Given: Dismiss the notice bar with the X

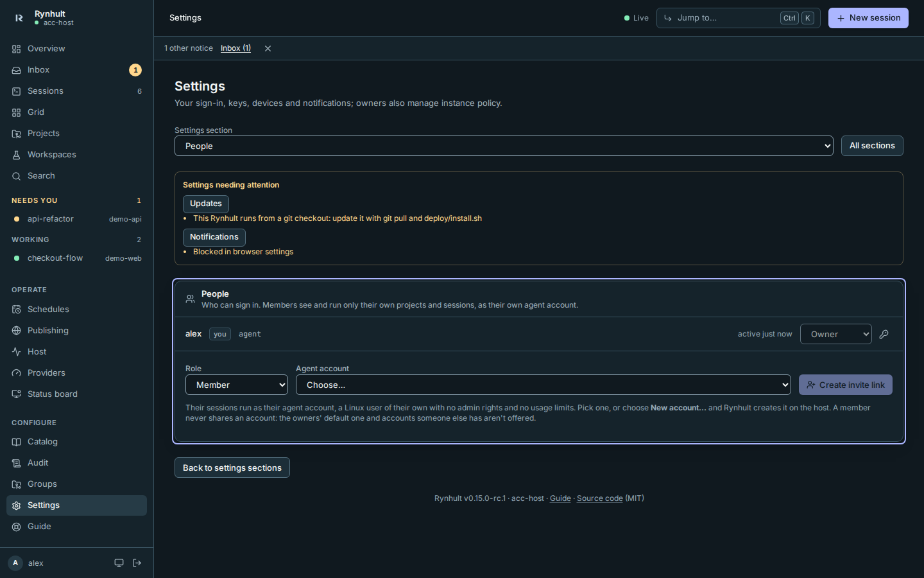Looking at the screenshot, I should 268,49.
